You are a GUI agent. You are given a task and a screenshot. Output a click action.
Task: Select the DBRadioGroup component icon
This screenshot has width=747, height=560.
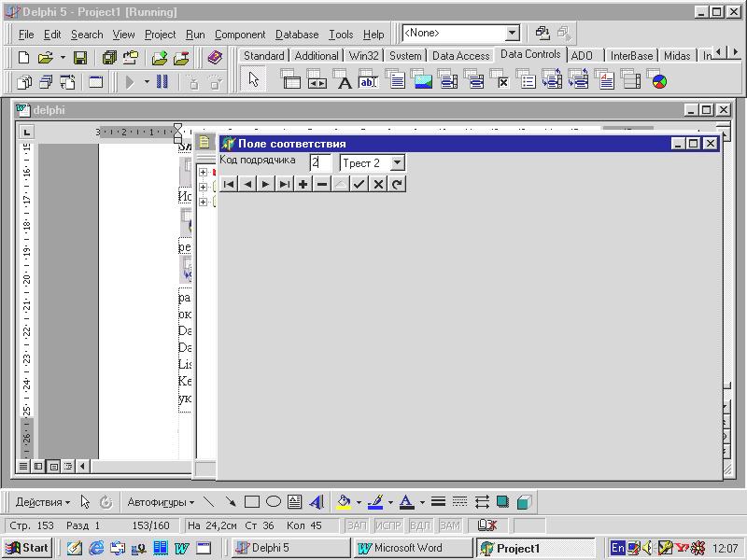coord(526,79)
